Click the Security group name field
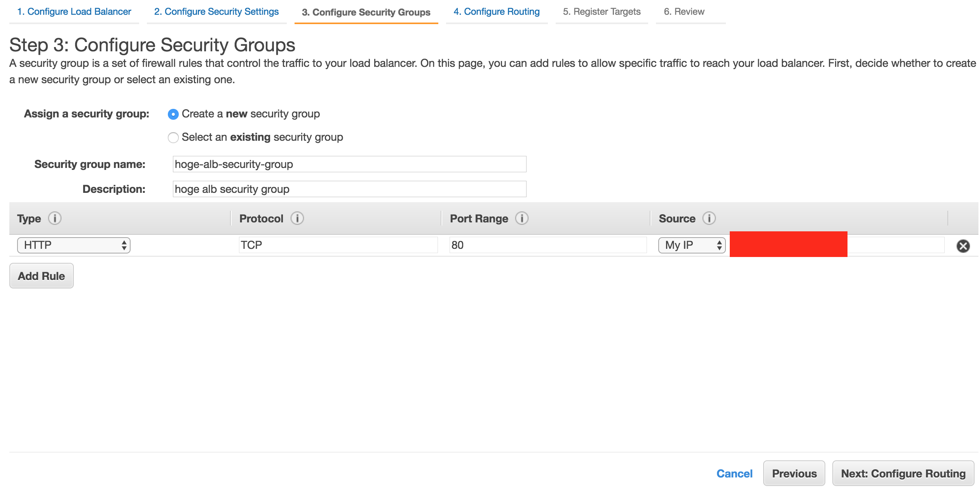This screenshot has width=980, height=493. click(350, 164)
